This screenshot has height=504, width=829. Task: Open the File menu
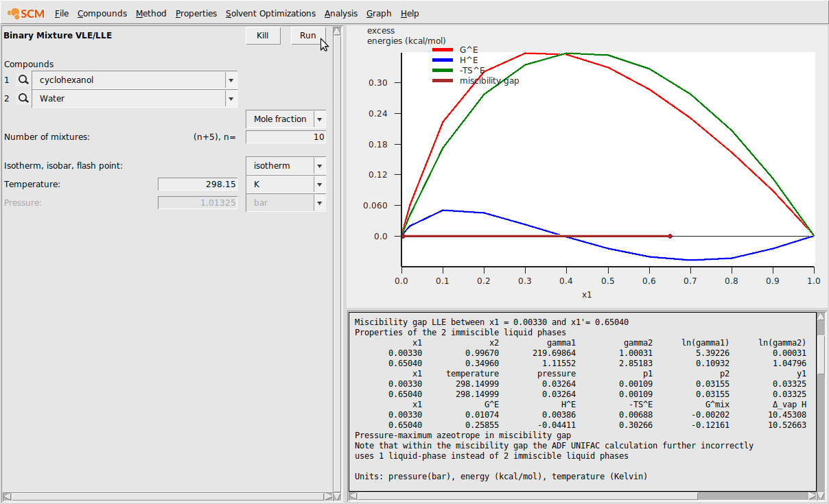pos(62,13)
